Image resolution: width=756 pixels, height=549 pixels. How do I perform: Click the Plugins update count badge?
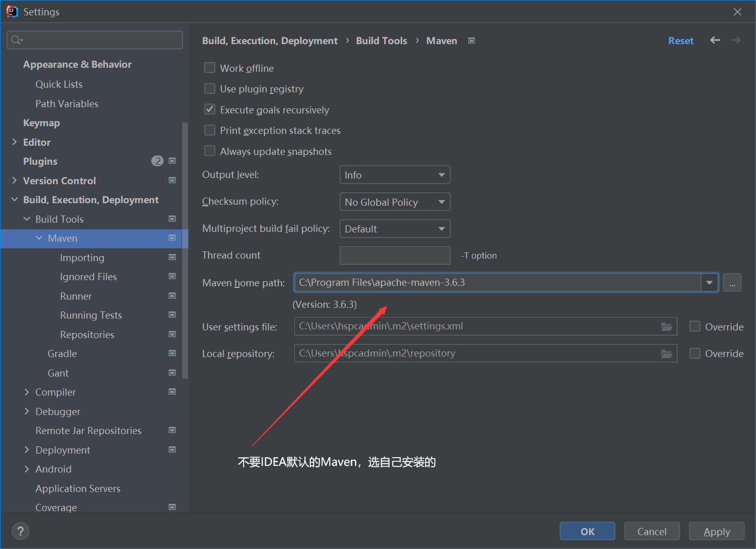[157, 161]
